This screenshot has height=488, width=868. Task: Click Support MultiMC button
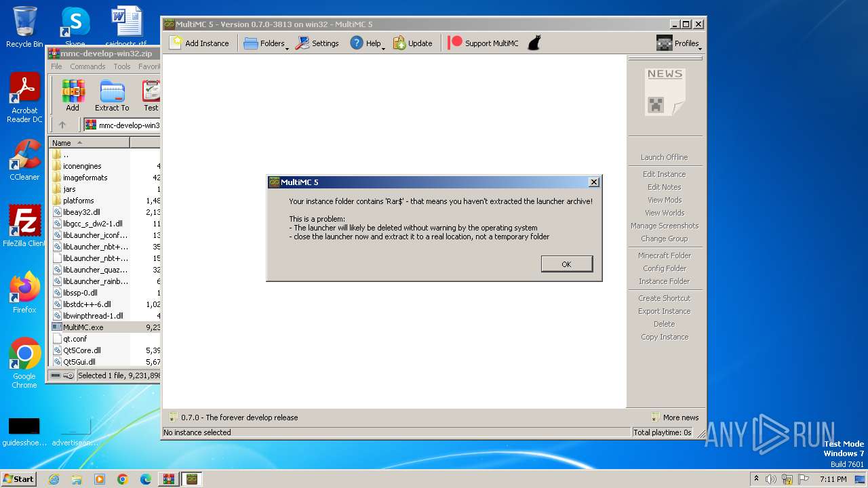click(x=484, y=43)
